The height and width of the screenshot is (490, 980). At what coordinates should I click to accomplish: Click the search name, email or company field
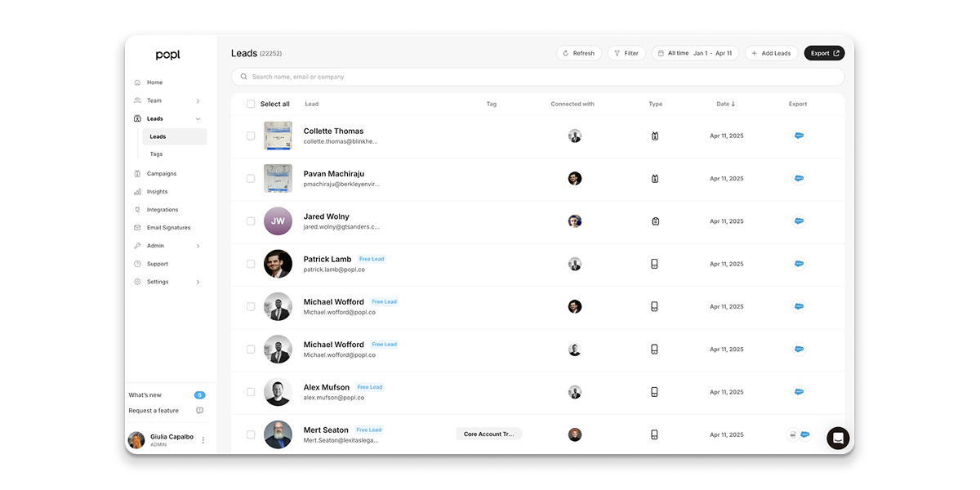tap(539, 76)
